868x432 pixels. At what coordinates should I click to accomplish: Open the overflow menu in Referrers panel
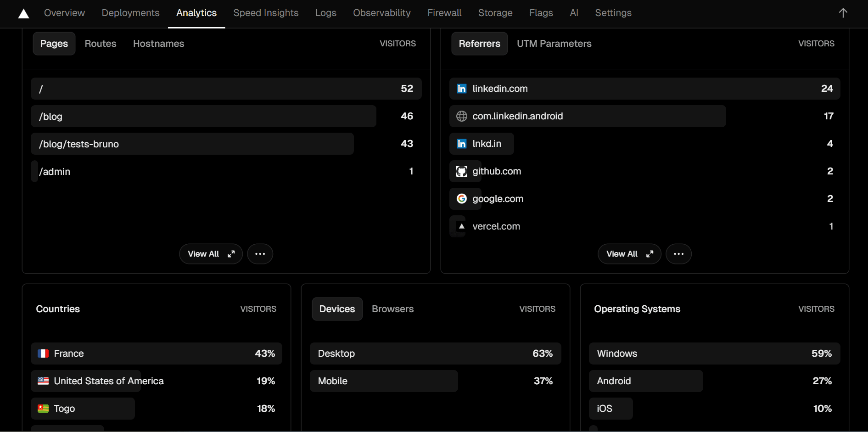tap(678, 253)
